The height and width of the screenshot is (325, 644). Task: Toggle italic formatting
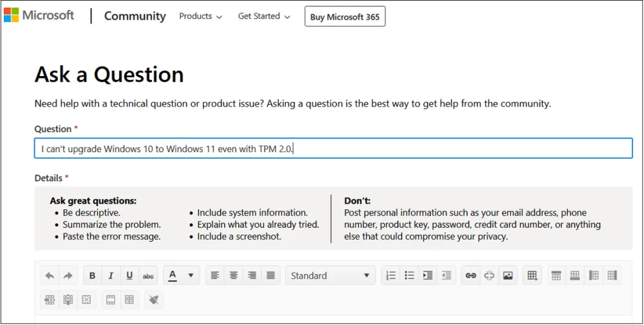click(111, 276)
